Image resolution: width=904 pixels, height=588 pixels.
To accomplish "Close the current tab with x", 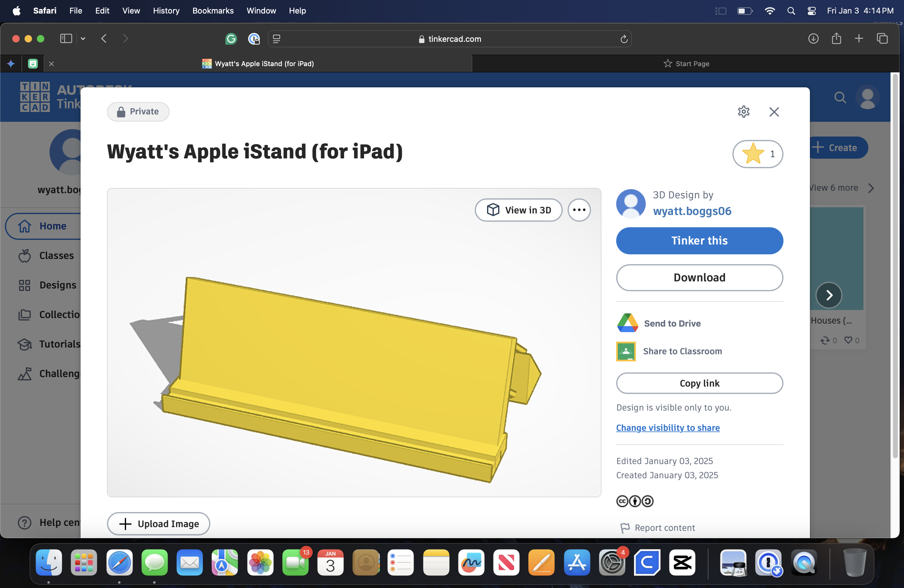I will click(x=52, y=64).
